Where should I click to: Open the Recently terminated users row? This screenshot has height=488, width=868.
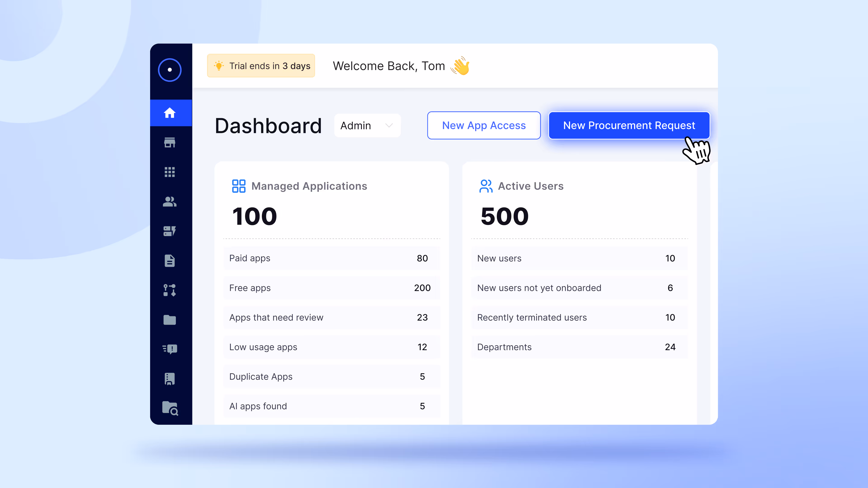pyautogui.click(x=579, y=318)
